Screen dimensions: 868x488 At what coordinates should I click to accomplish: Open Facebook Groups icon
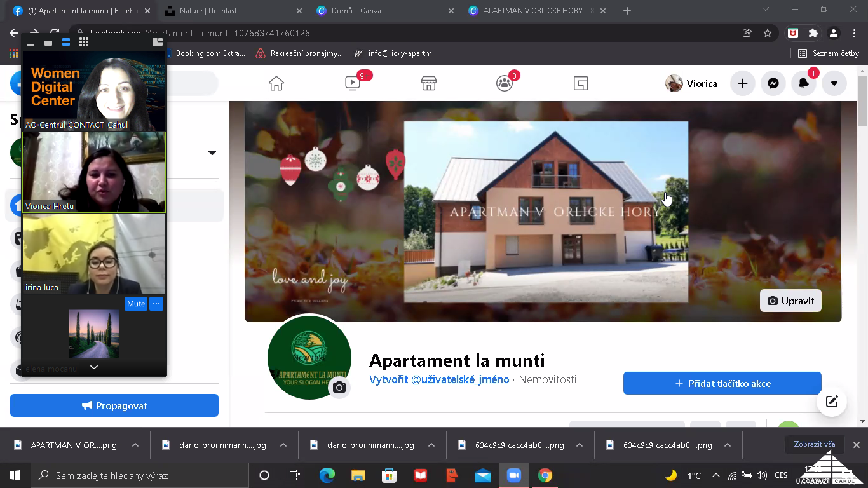(505, 83)
